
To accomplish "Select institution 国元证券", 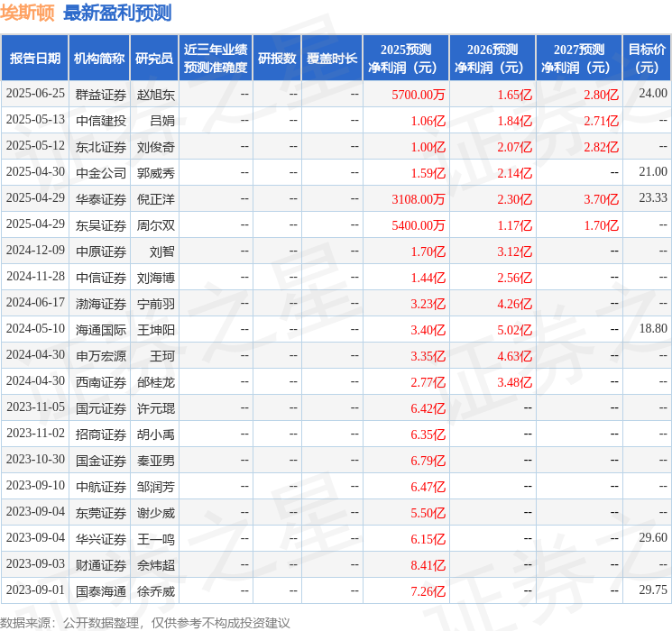I will 101,408.
